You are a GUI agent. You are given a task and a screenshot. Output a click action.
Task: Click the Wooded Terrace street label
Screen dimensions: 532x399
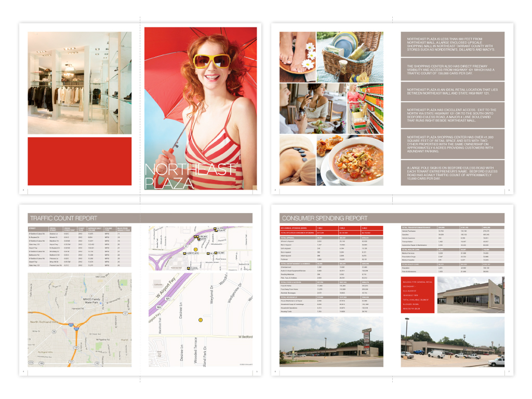coord(195,350)
